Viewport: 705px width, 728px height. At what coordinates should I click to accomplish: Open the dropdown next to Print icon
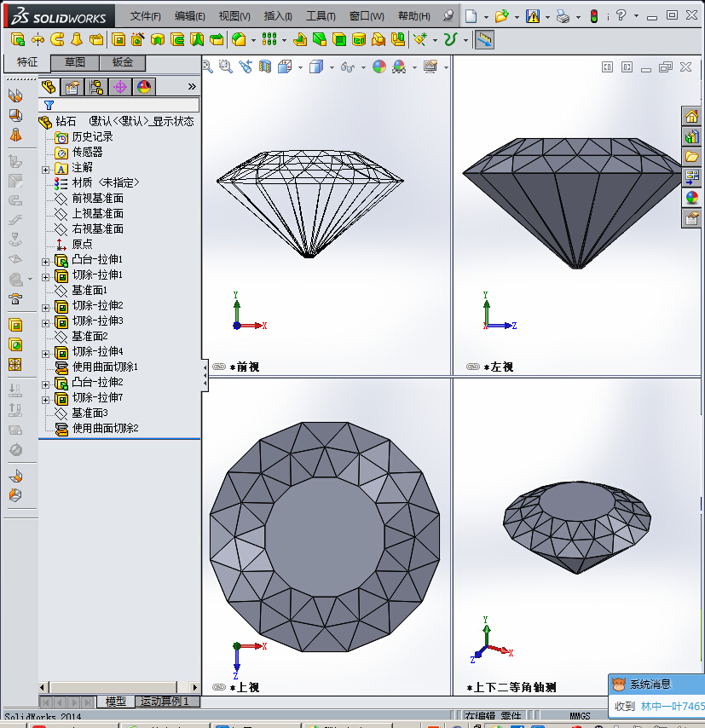578,17
